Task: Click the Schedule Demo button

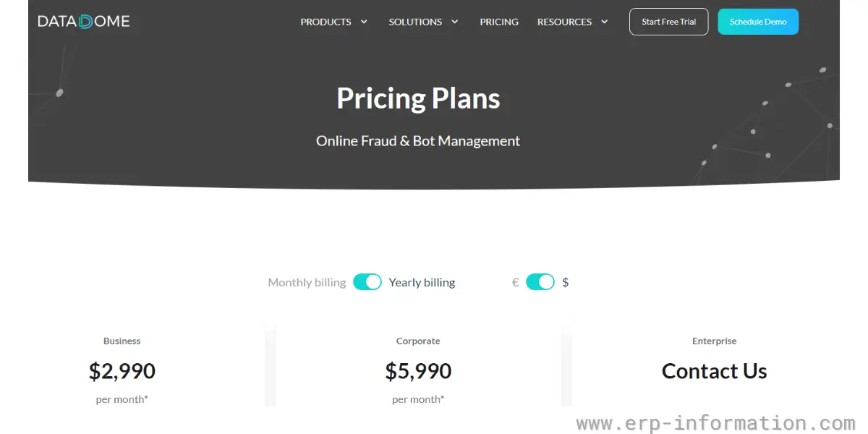Action: click(758, 22)
